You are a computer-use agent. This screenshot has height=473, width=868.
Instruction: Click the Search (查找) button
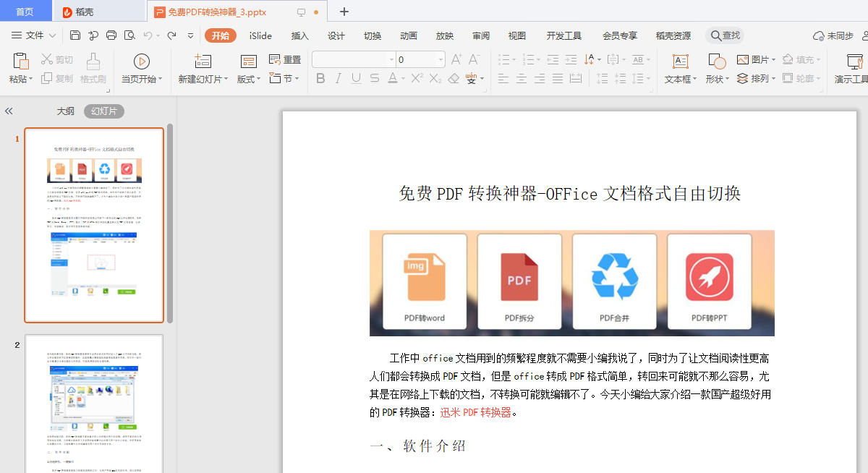point(725,35)
